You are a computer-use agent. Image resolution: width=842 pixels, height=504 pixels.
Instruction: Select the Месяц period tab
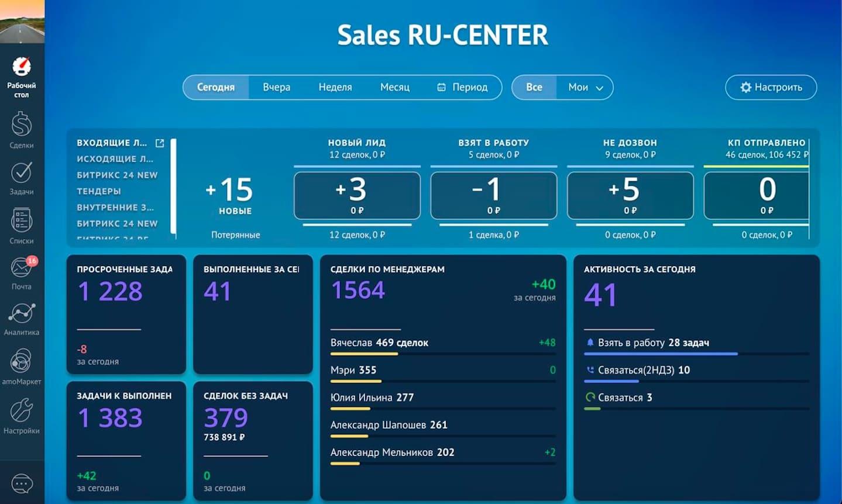point(395,87)
